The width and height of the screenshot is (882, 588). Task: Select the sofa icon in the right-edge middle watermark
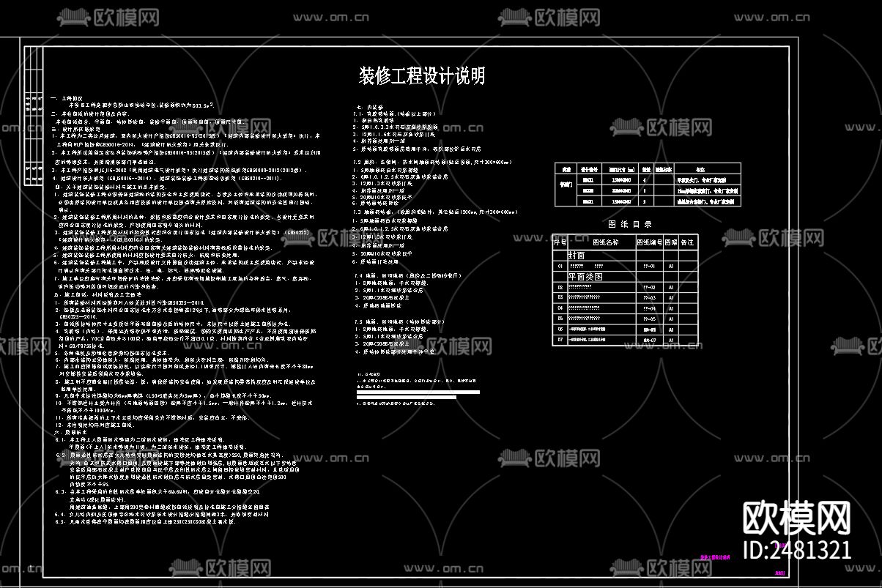[x=848, y=346]
